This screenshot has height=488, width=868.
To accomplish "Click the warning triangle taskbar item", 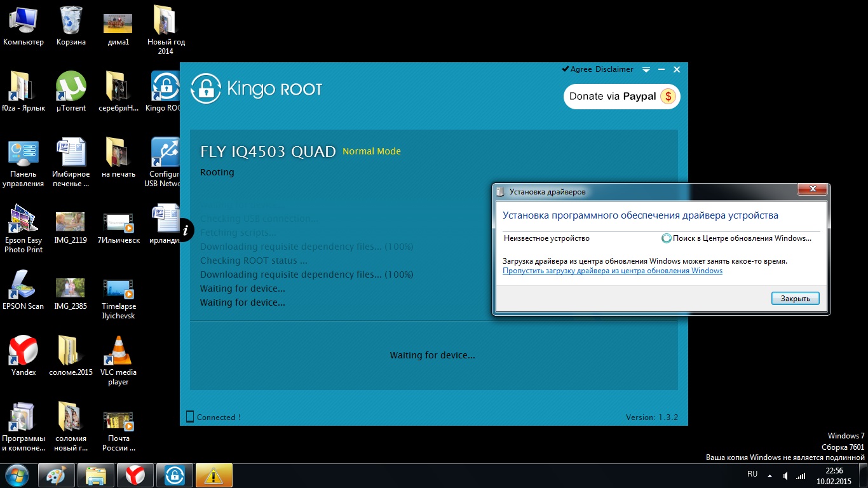I will 214,475.
